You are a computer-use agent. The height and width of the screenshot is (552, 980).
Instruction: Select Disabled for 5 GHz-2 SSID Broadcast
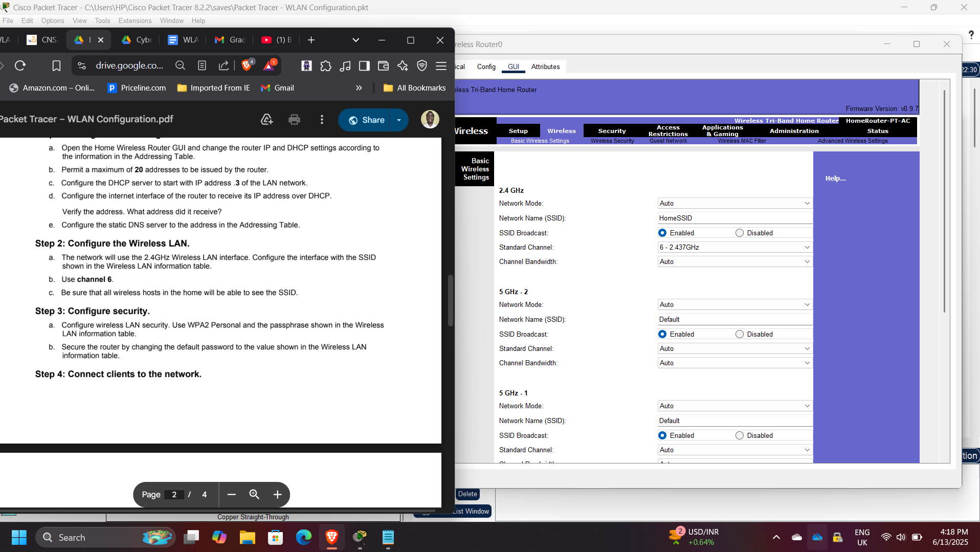(740, 334)
